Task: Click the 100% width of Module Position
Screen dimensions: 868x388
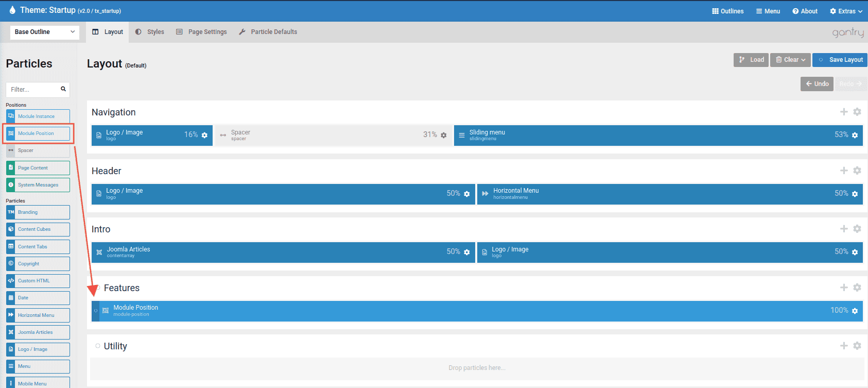Action: pos(839,310)
